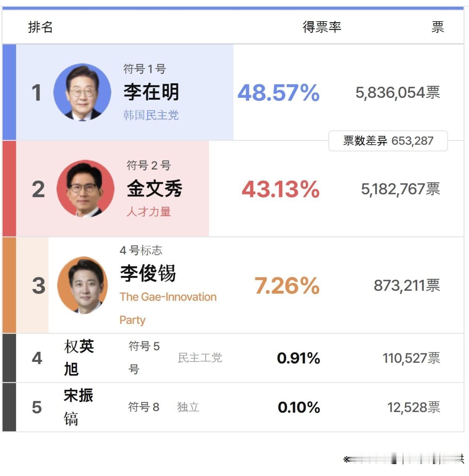Select the 排名 column header

41,27
